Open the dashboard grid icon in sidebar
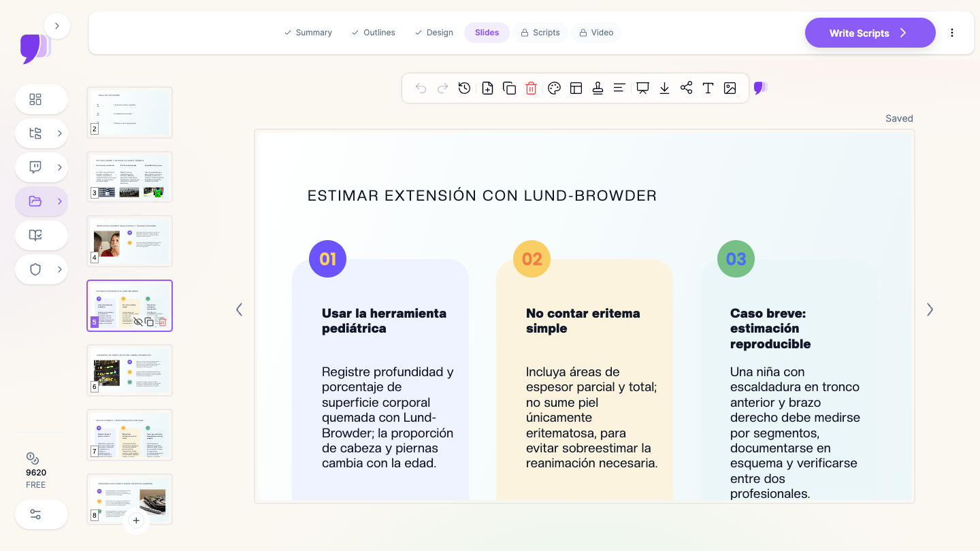Screen dimensions: 980x551 [x=42, y=99]
